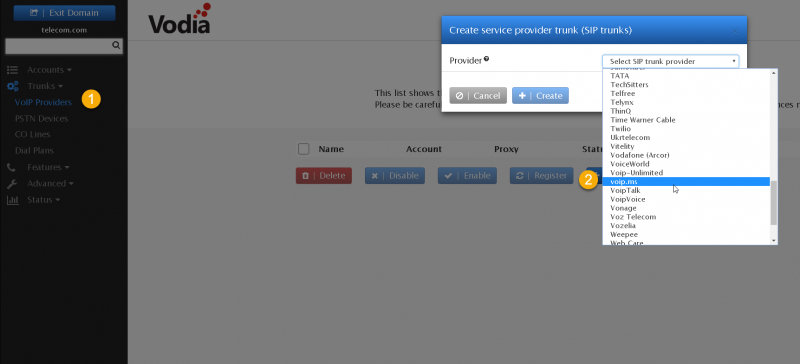Click the Disable button
The width and height of the screenshot is (800, 364).
tap(394, 176)
